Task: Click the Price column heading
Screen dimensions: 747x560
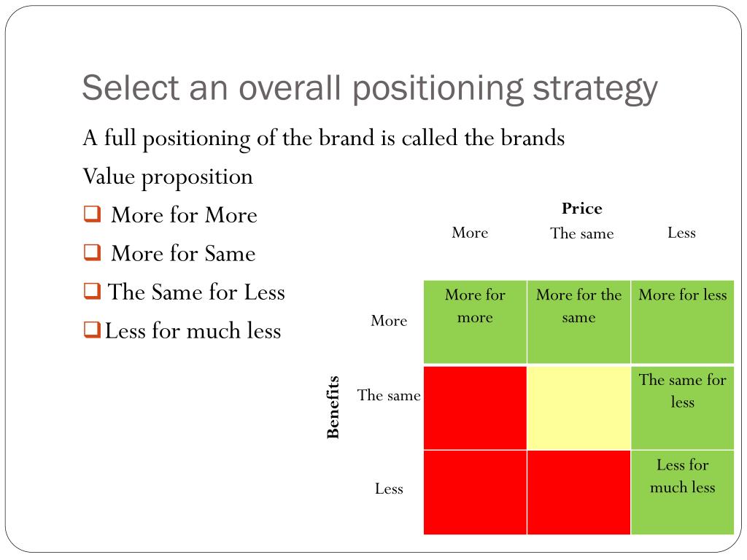Action: point(581,208)
